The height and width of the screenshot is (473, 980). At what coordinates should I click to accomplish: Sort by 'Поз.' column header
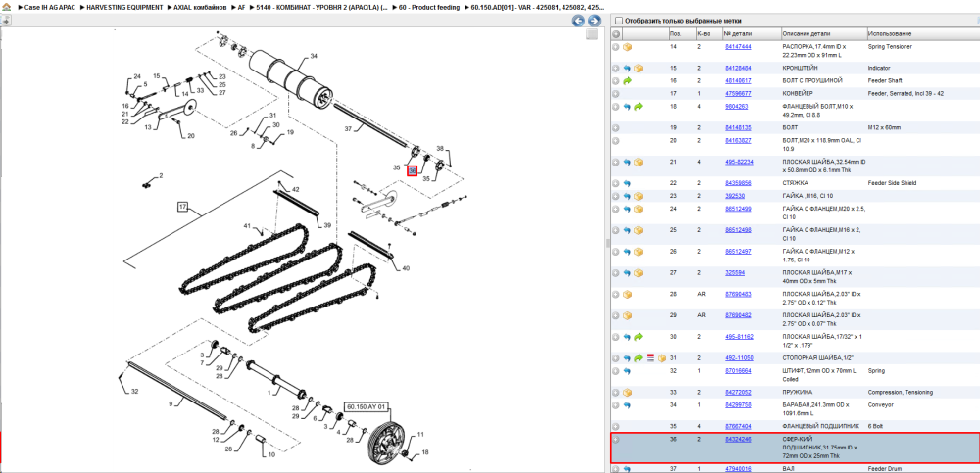(x=681, y=34)
